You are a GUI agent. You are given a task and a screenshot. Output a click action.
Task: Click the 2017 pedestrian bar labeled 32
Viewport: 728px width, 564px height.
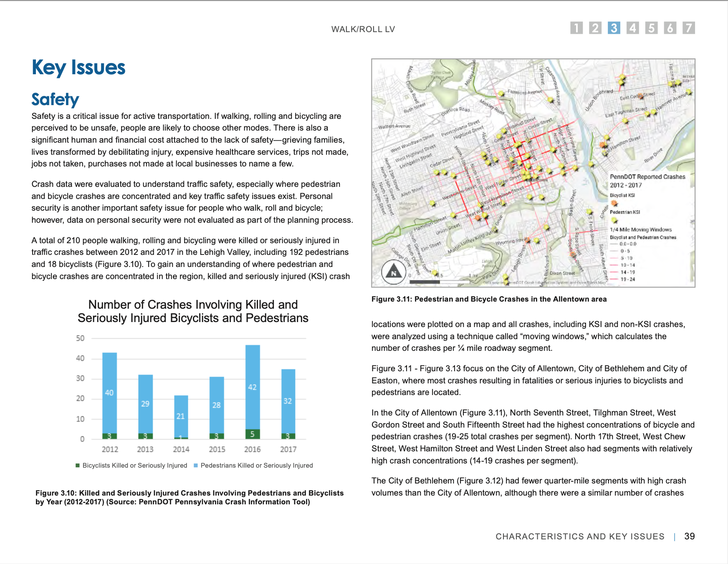coord(288,401)
